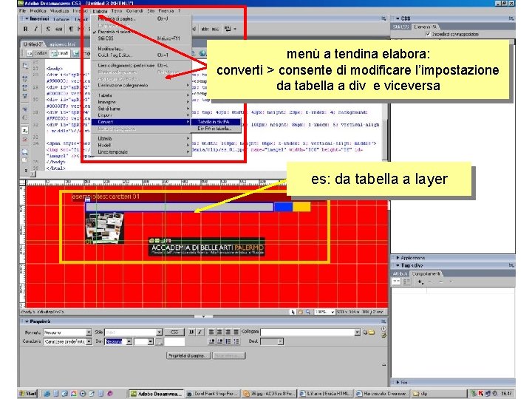Select the Hand tool in status bar
This screenshot has height=399, width=532.
[300, 312]
